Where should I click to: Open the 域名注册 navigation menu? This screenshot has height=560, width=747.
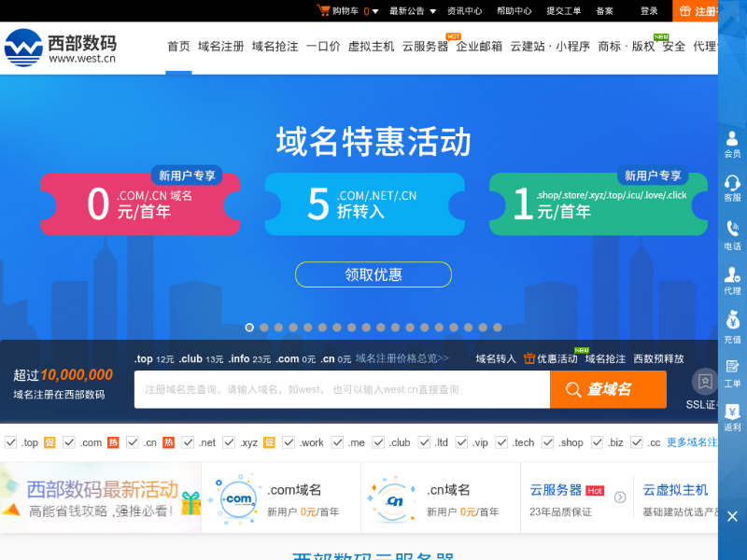[x=221, y=46]
